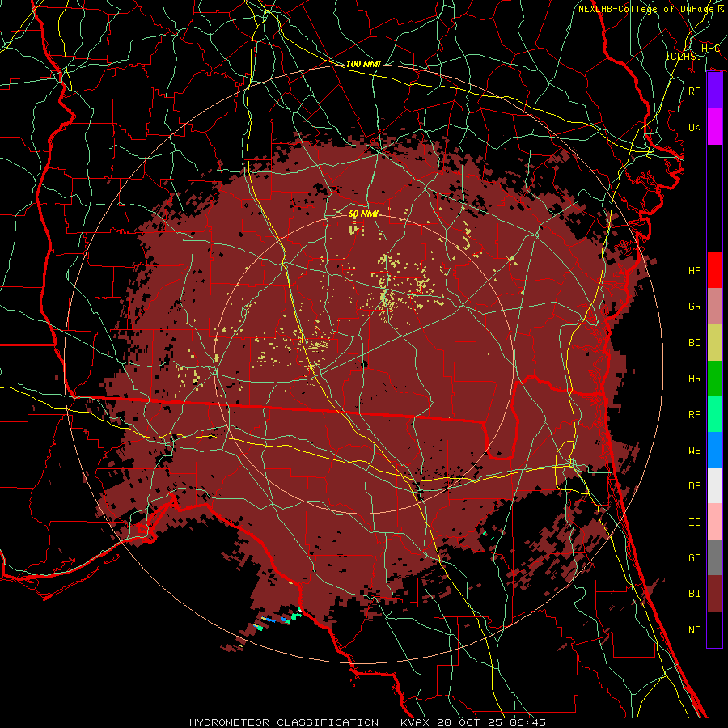Click the RF legend label
Screen dimensions: 728x728
point(695,91)
